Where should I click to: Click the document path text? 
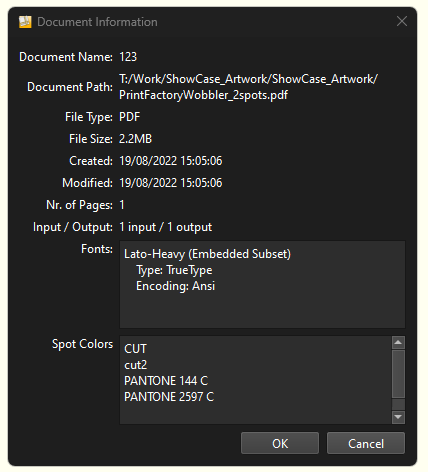[x=248, y=87]
